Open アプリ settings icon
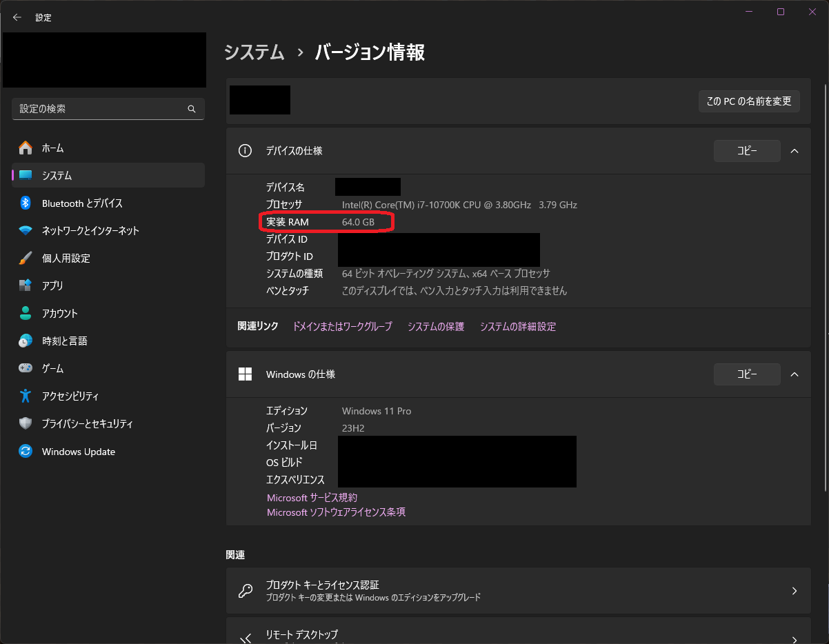The image size is (829, 644). click(26, 285)
